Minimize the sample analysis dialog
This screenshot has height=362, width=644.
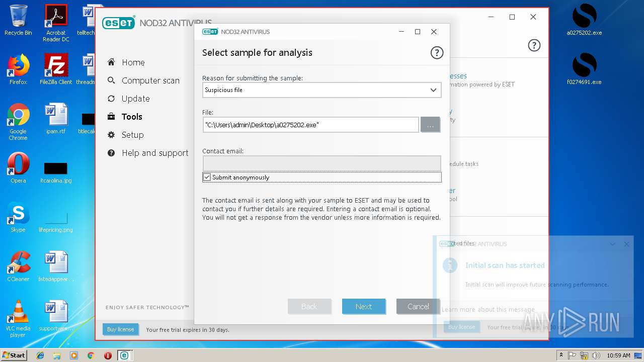[401, 32]
